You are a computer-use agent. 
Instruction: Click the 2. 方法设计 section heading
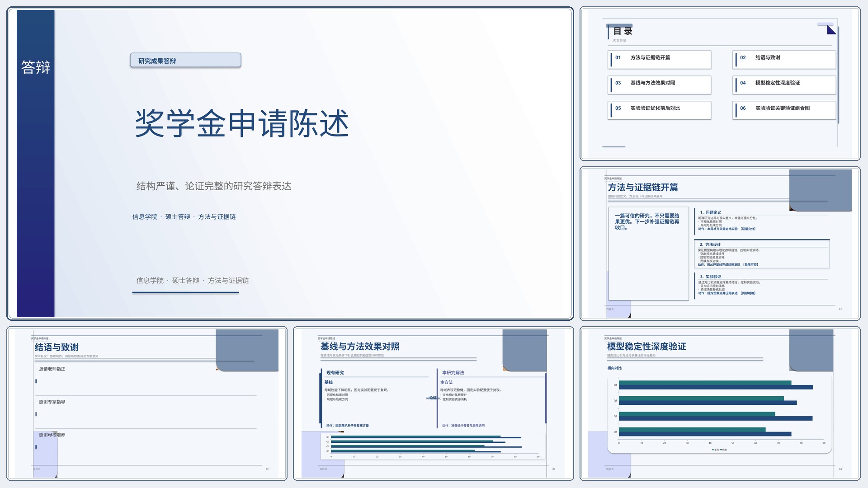coord(710,244)
